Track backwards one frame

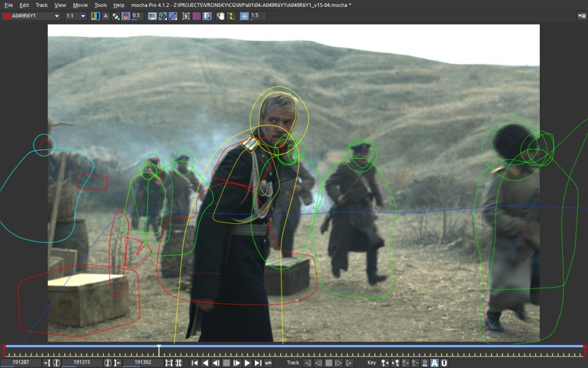318,363
